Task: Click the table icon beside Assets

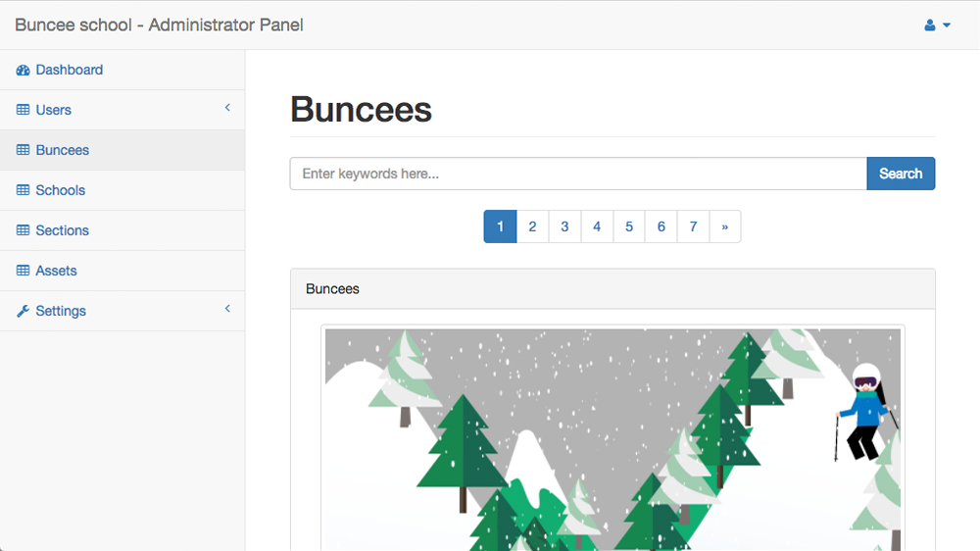Action: pyautogui.click(x=24, y=272)
